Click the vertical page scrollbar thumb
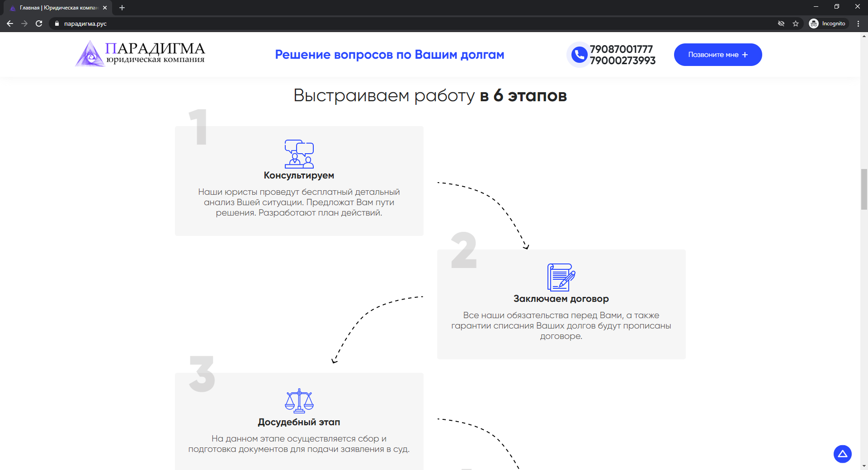This screenshot has width=868, height=470. point(864,189)
